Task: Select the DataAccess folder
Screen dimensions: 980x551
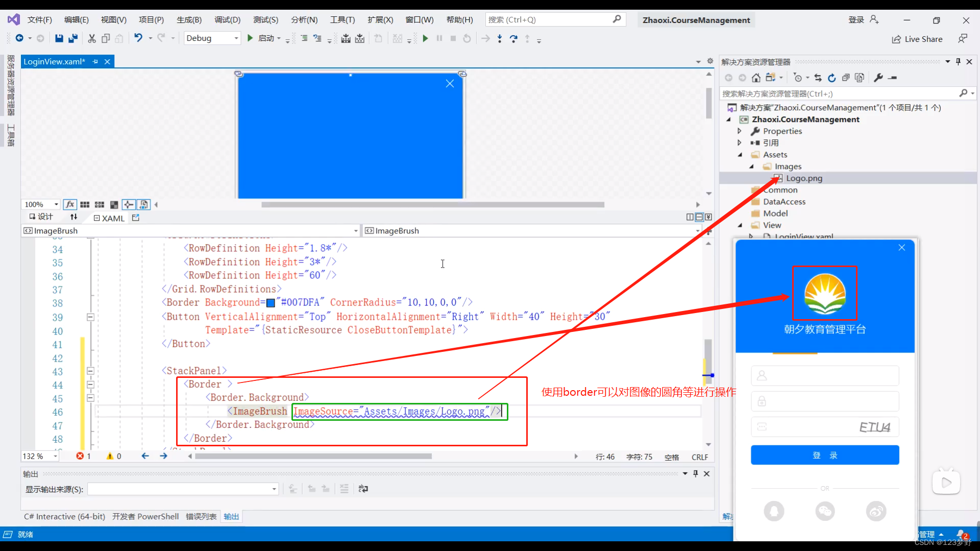Action: tap(784, 202)
